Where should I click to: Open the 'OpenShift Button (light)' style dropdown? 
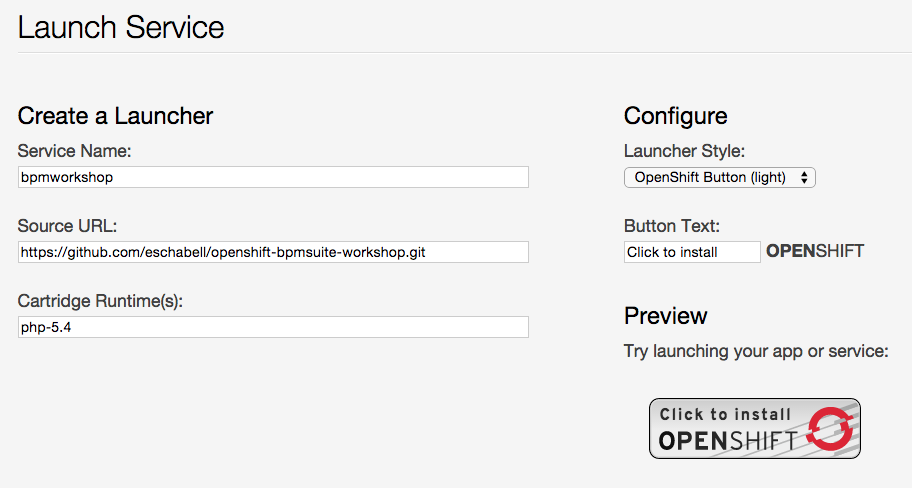(x=719, y=177)
